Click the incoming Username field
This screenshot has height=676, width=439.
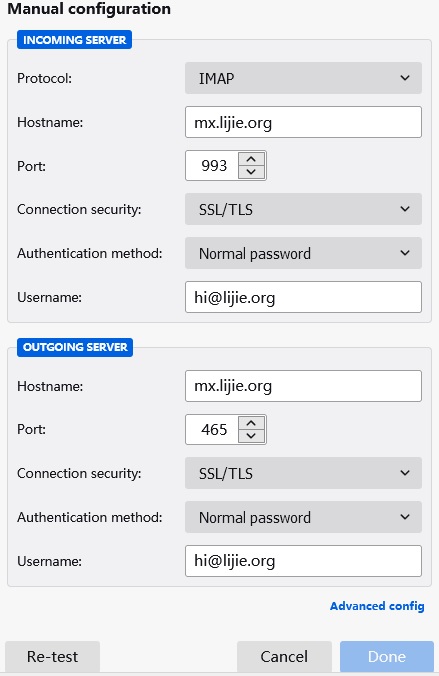coord(303,297)
